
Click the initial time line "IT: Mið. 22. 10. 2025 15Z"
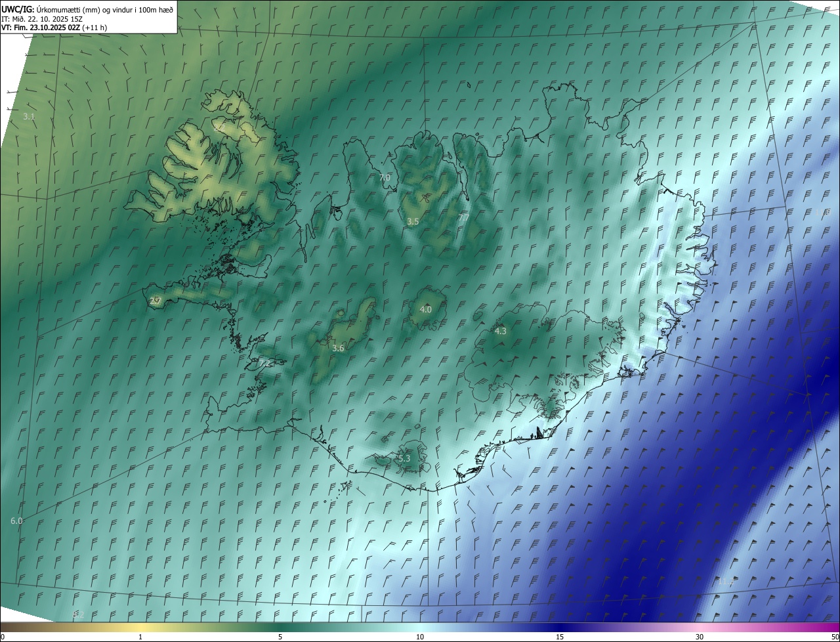point(42,18)
